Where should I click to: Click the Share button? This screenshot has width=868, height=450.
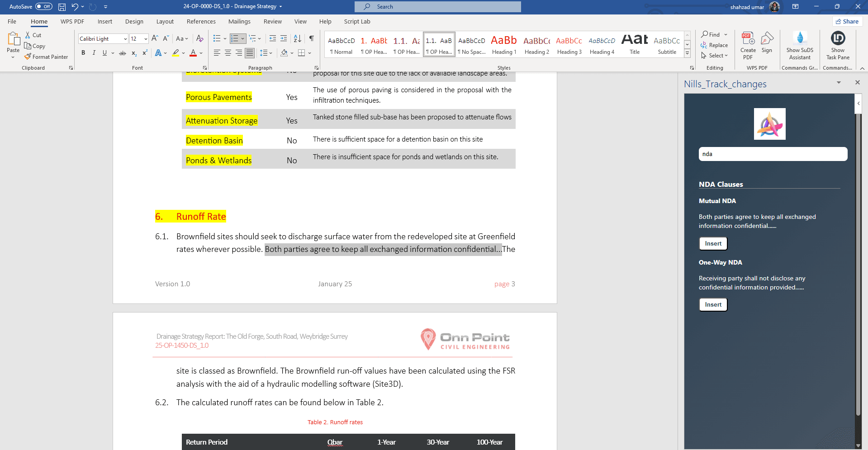tap(847, 21)
